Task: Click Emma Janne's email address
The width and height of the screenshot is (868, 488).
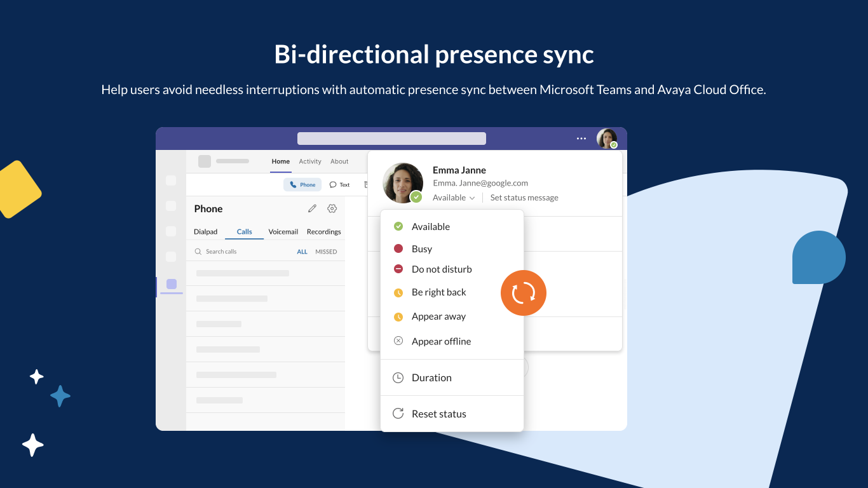Action: tap(480, 183)
